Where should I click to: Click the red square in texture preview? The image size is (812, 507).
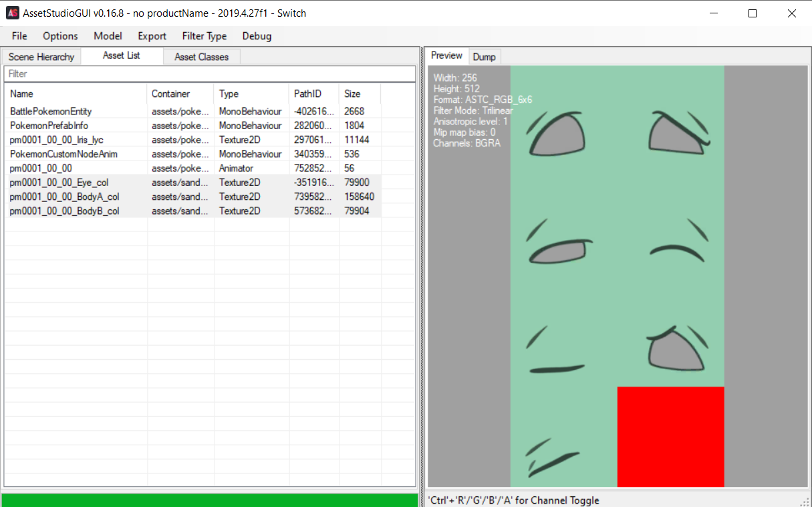[670, 437]
